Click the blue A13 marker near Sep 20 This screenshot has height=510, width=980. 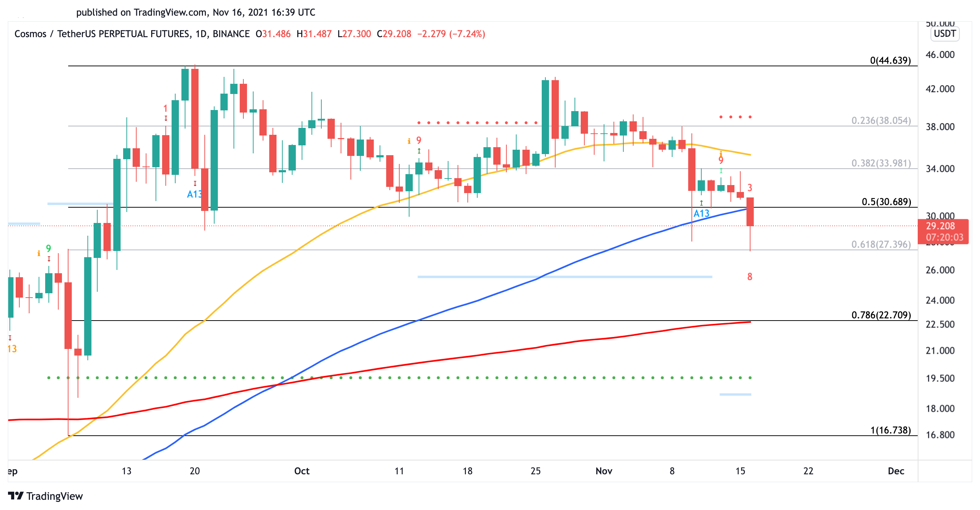(x=195, y=194)
